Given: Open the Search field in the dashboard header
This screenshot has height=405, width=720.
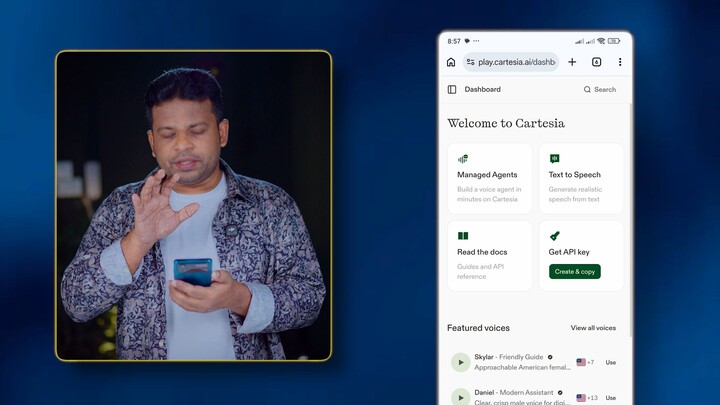Looking at the screenshot, I should click(600, 90).
